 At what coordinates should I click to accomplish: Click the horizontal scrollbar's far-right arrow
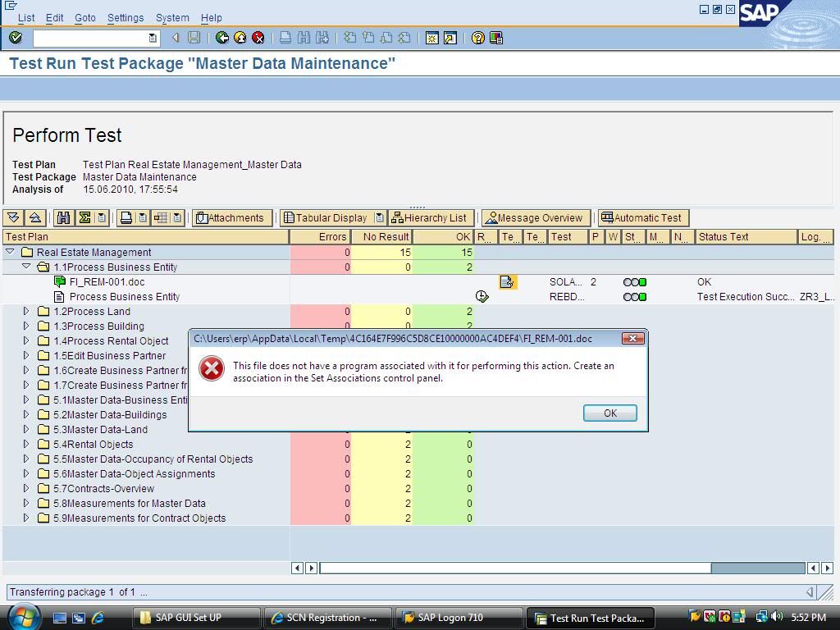828,568
